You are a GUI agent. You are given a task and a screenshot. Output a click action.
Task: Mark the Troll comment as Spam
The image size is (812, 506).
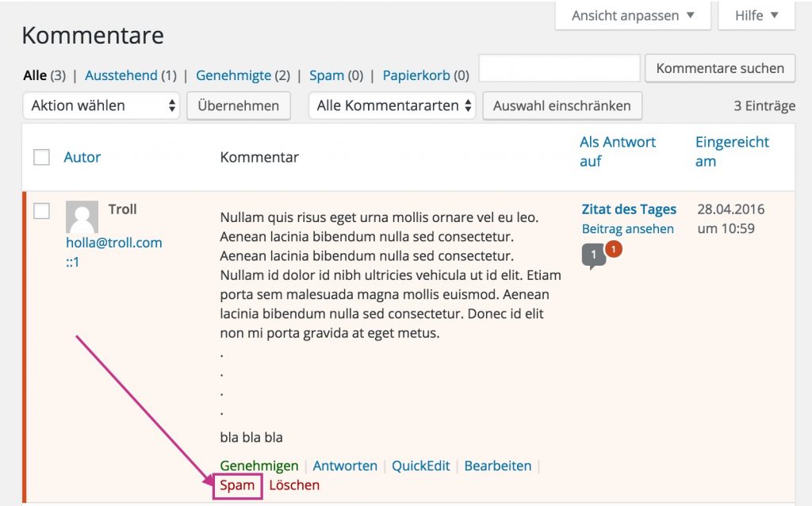[237, 485]
